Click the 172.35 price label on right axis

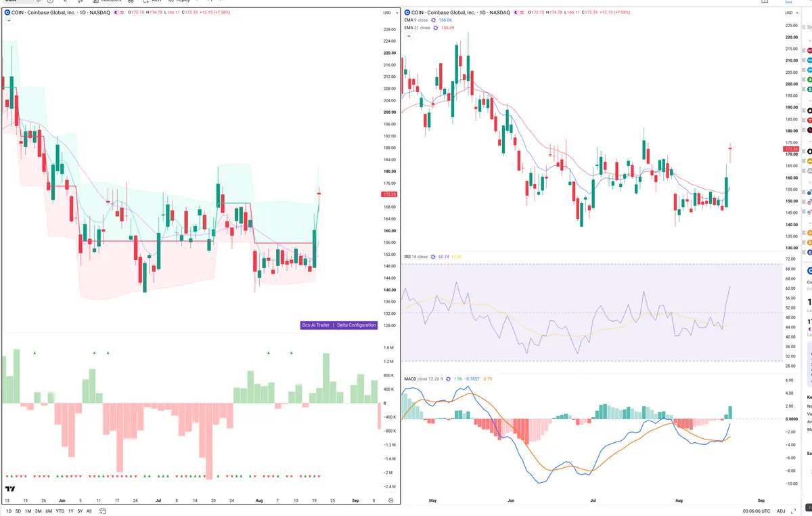coord(791,149)
